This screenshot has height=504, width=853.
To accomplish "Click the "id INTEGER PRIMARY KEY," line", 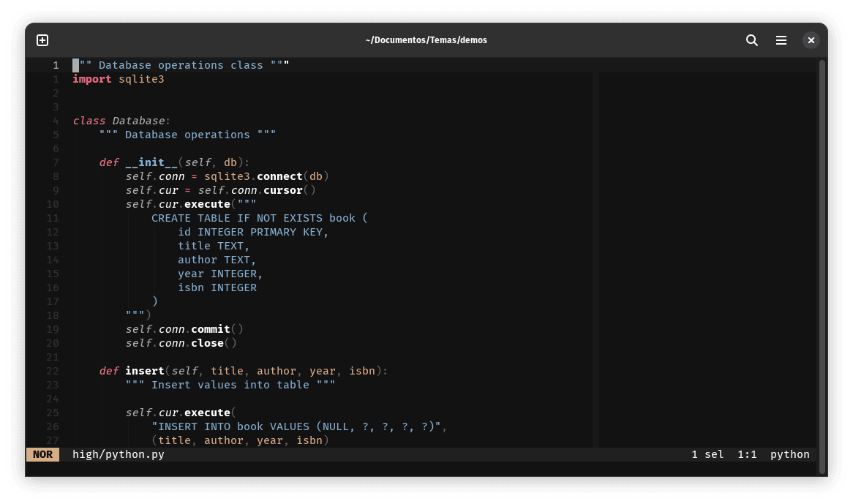I will point(253,232).
